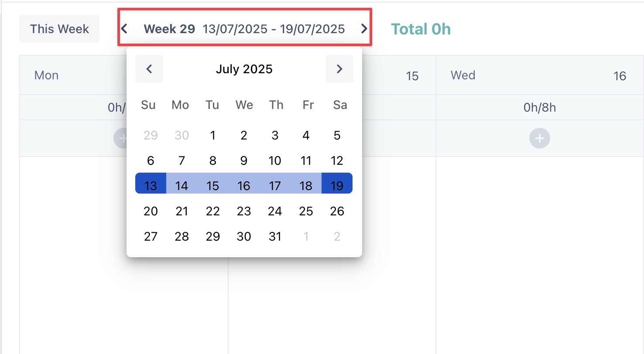Choose July 9 in the date picker
The width and height of the screenshot is (644, 354).
tap(243, 161)
